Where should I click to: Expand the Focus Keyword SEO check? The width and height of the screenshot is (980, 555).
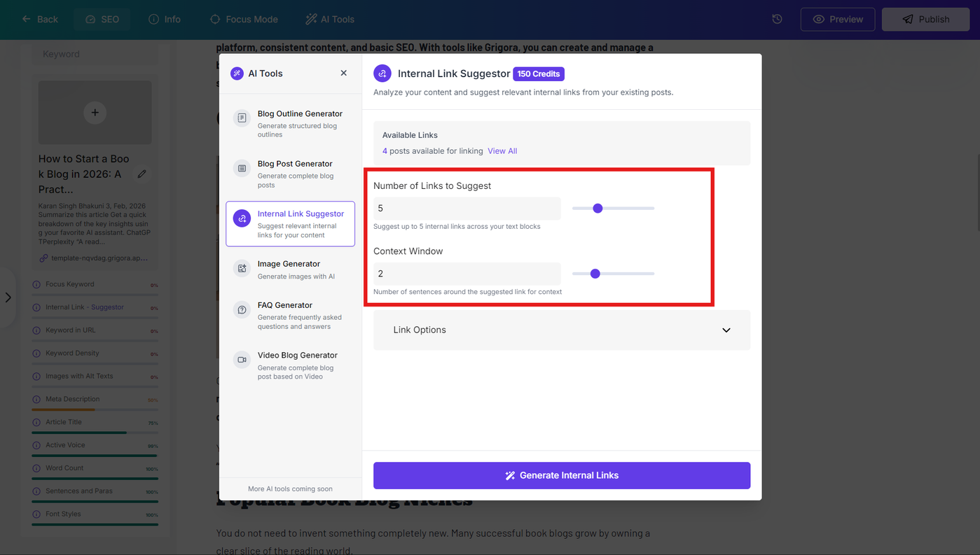(x=95, y=285)
